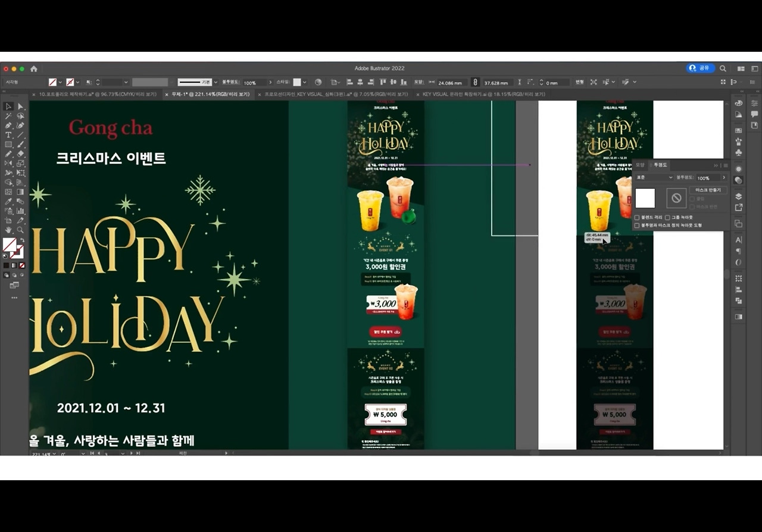762x532 pixels.
Task: Select the Pen tool
Action: pos(8,126)
